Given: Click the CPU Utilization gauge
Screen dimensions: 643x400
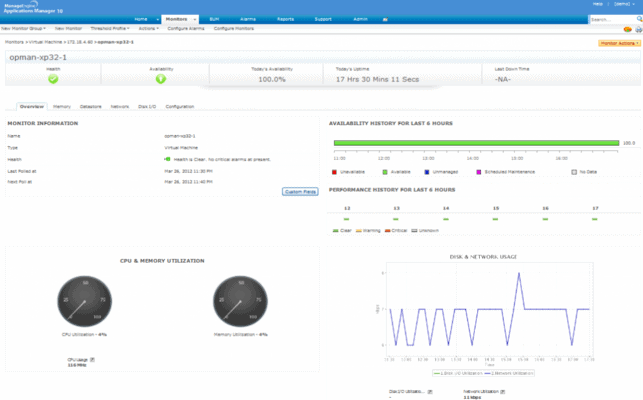Looking at the screenshot, I should coord(84,301).
